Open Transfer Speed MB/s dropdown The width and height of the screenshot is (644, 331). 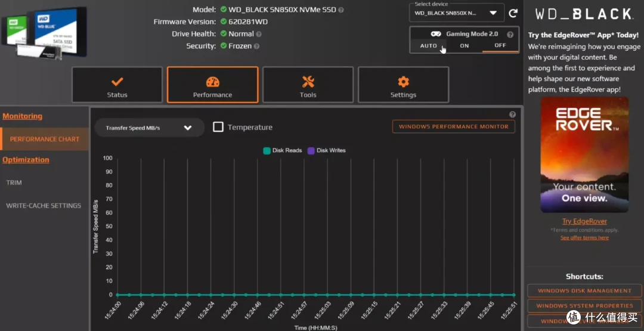click(150, 128)
